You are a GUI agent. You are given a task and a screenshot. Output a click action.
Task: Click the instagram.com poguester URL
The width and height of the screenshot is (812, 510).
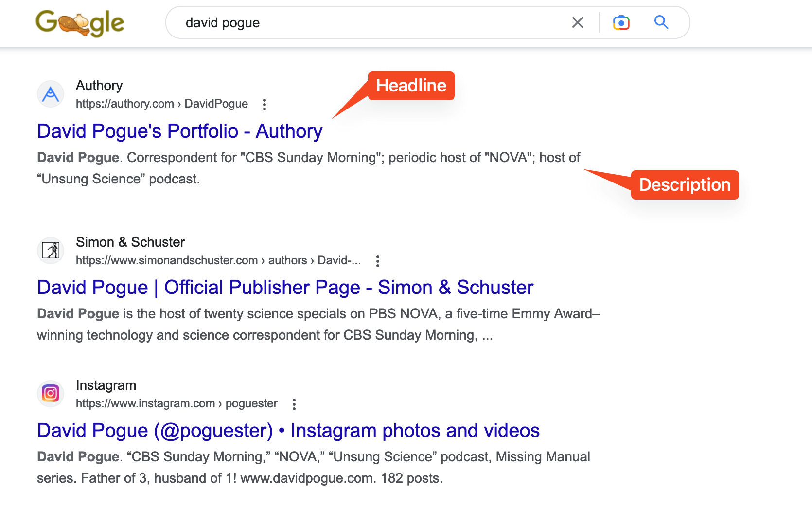177,403
